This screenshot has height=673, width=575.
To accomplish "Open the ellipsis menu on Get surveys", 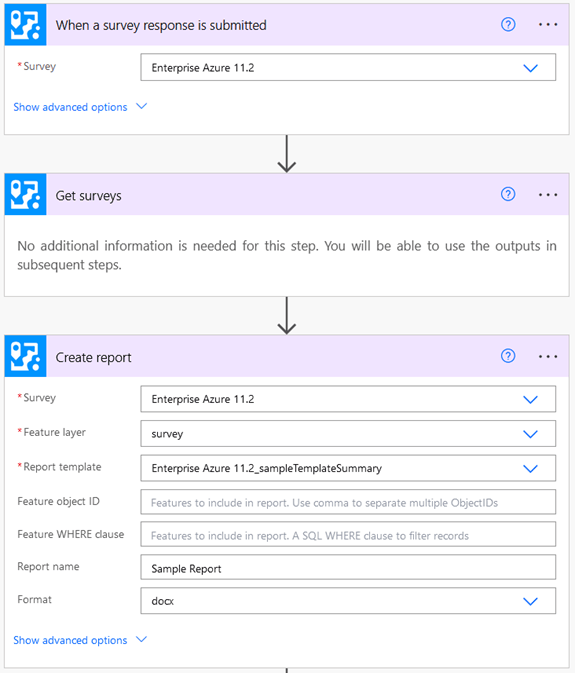I will [548, 195].
